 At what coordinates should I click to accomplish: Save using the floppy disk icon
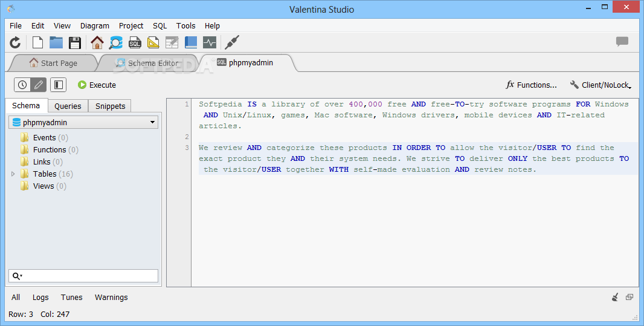75,42
